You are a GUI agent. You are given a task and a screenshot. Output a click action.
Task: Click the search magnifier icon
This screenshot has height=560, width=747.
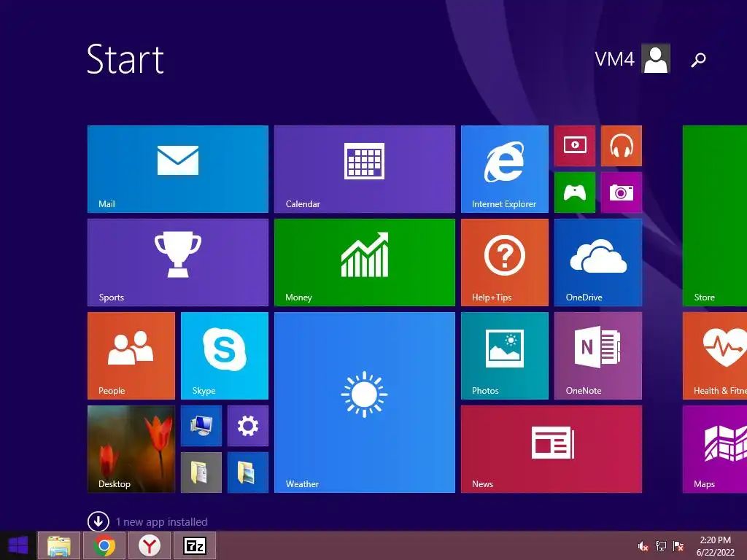698,60
